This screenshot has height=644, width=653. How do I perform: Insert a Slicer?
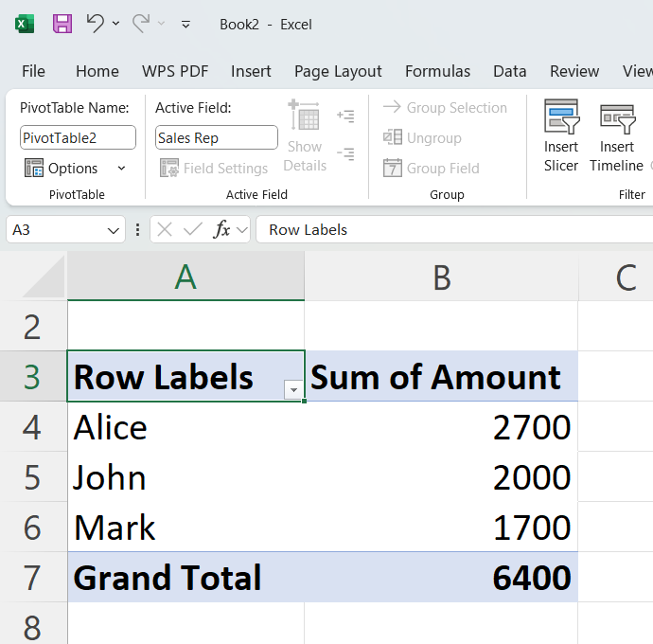pos(561,135)
